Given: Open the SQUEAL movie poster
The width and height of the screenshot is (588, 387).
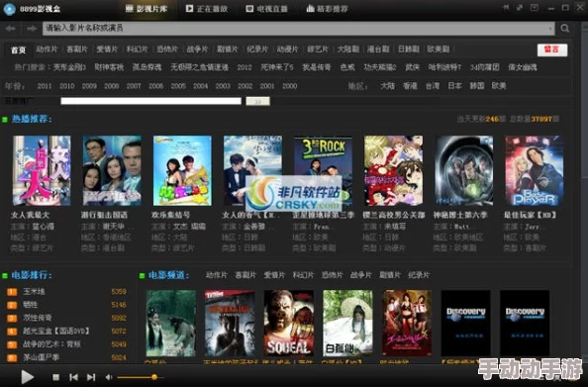Looking at the screenshot, I should [289, 323].
